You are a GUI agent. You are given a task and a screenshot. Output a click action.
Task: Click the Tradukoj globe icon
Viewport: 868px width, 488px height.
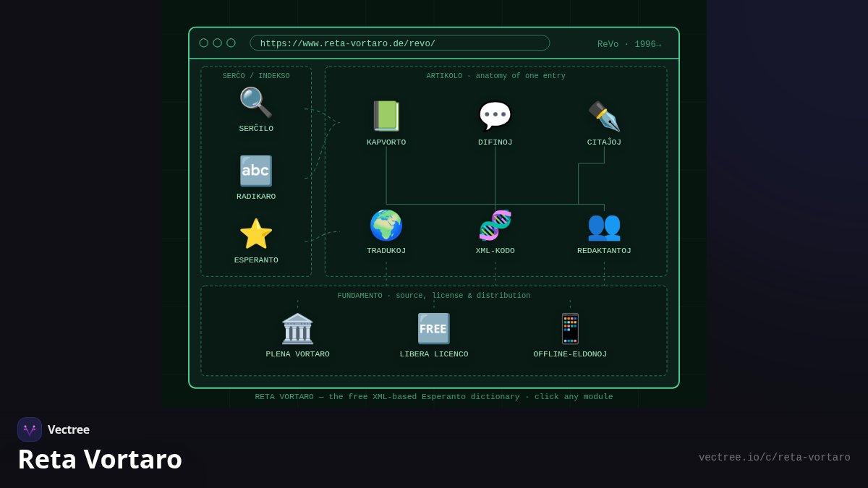click(x=386, y=226)
